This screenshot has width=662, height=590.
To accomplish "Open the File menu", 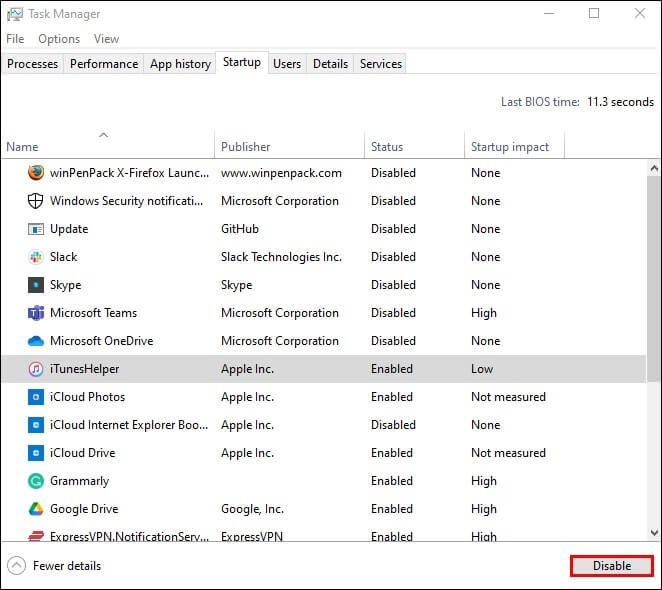I will click(x=15, y=39).
